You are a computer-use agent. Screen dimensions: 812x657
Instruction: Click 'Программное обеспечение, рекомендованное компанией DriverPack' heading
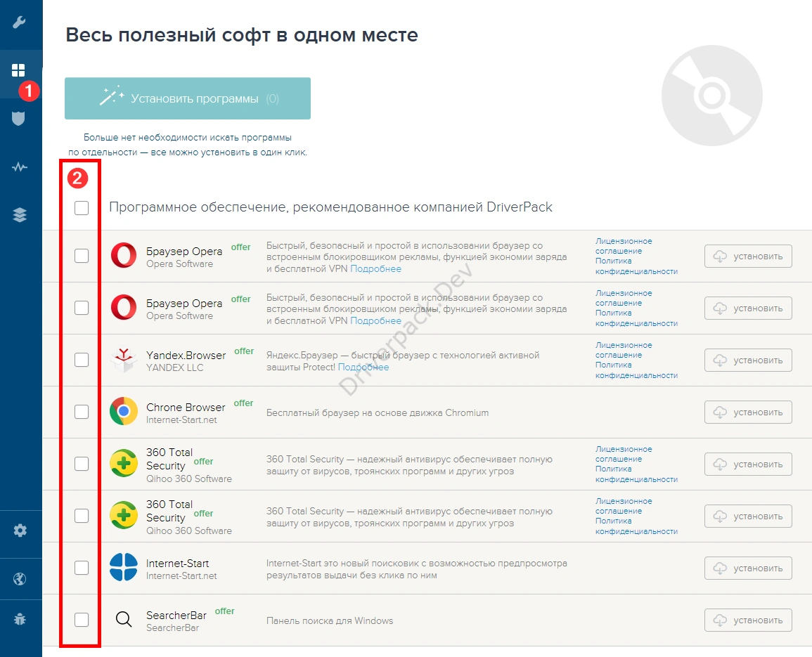point(330,207)
